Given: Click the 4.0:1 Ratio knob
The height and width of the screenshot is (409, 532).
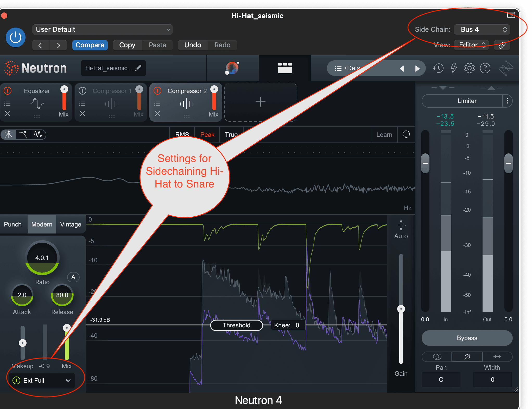Looking at the screenshot, I should (42, 258).
